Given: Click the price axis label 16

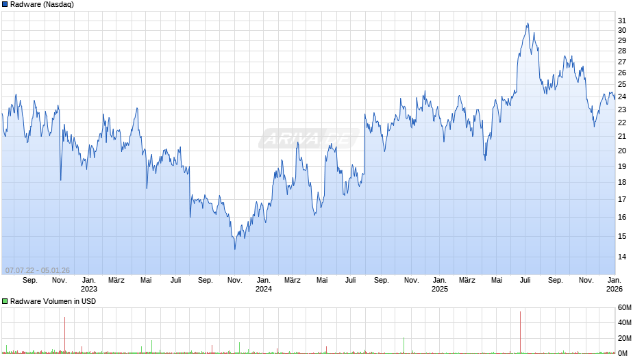Looking at the screenshot, I should (x=622, y=217).
